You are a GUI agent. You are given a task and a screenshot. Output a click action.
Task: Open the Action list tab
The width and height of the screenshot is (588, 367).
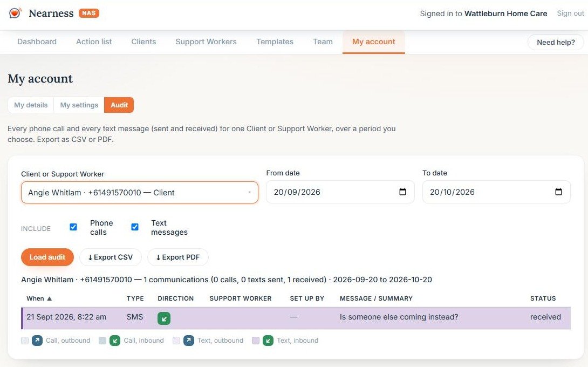point(94,42)
